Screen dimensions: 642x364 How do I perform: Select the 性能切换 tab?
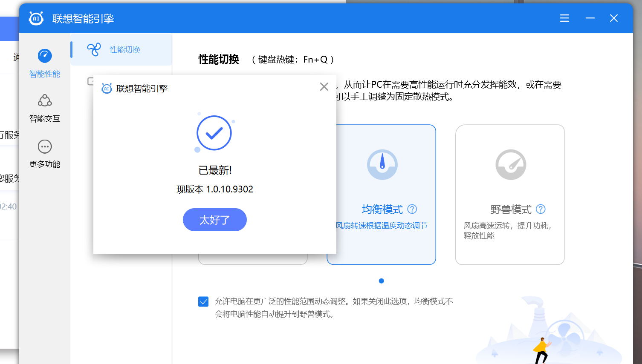point(121,49)
